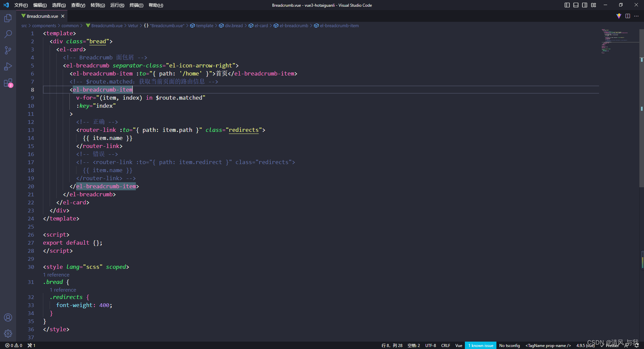Expand the common breadcrumb segment
The width and height of the screenshot is (644, 349).
tap(70, 26)
